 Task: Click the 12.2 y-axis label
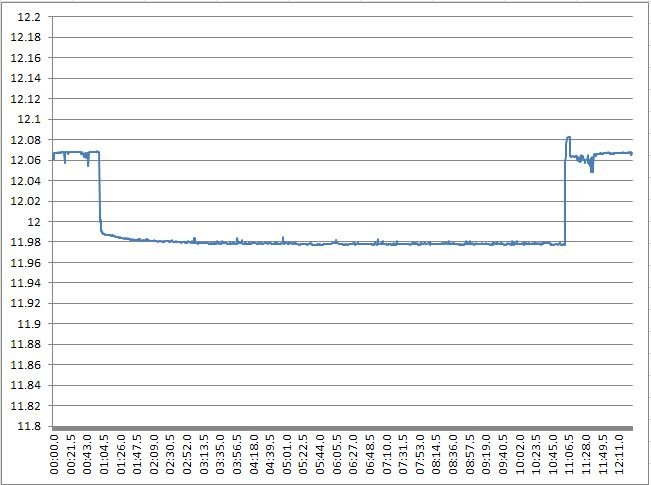click(28, 17)
